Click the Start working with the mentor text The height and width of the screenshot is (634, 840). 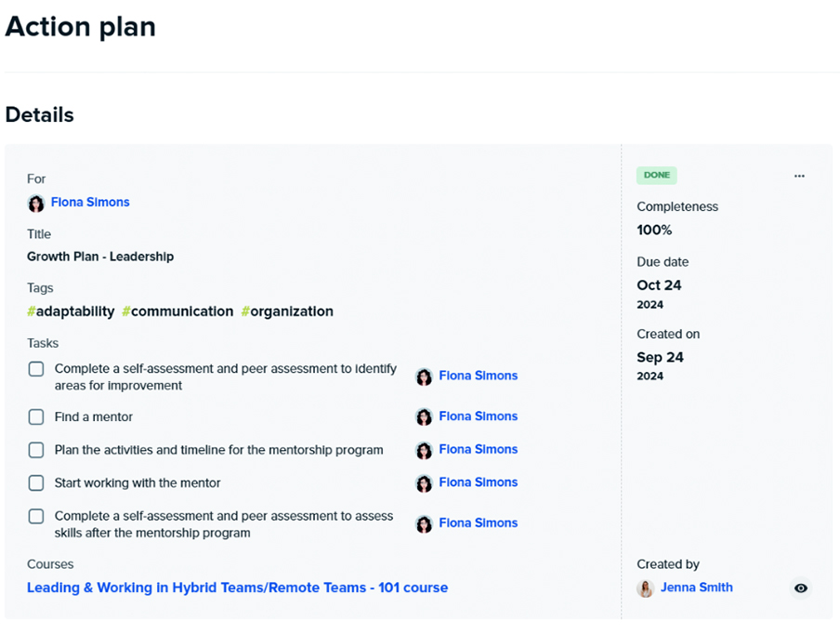pos(138,482)
